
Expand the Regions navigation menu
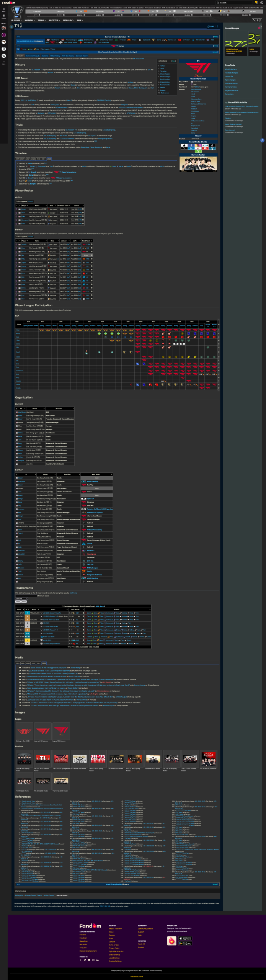[x=41, y=20]
